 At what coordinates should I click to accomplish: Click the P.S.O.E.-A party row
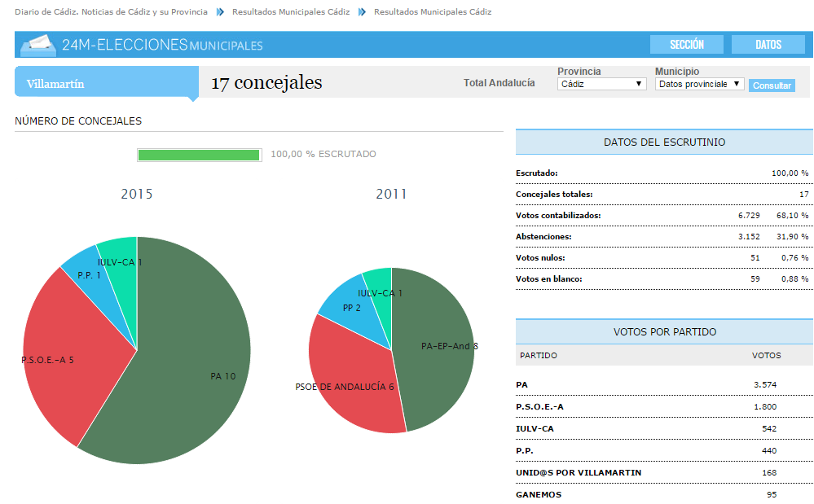click(x=664, y=406)
